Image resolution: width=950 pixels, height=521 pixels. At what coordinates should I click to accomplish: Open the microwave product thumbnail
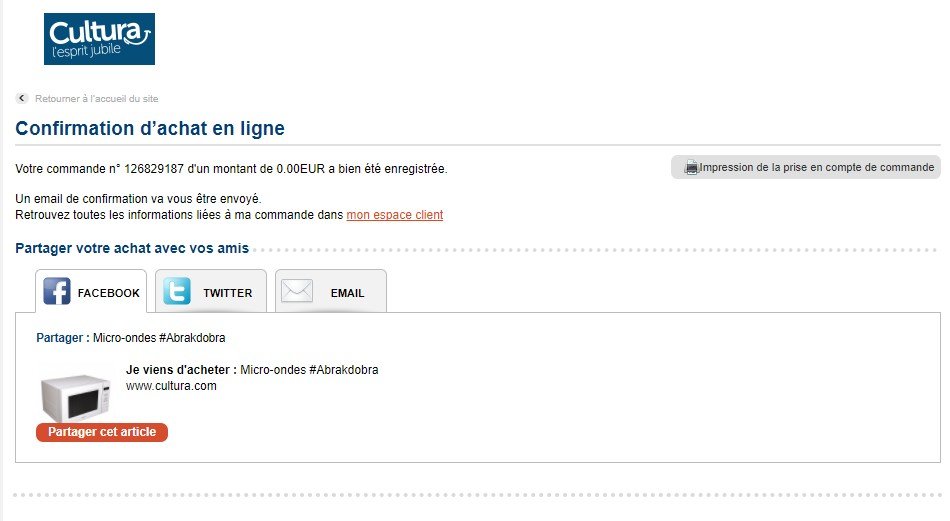pyautogui.click(x=76, y=397)
